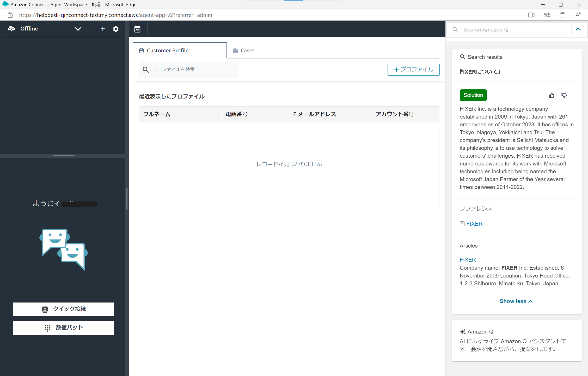
Task: Click the クイック接続 contact book icon
Action: (45, 309)
